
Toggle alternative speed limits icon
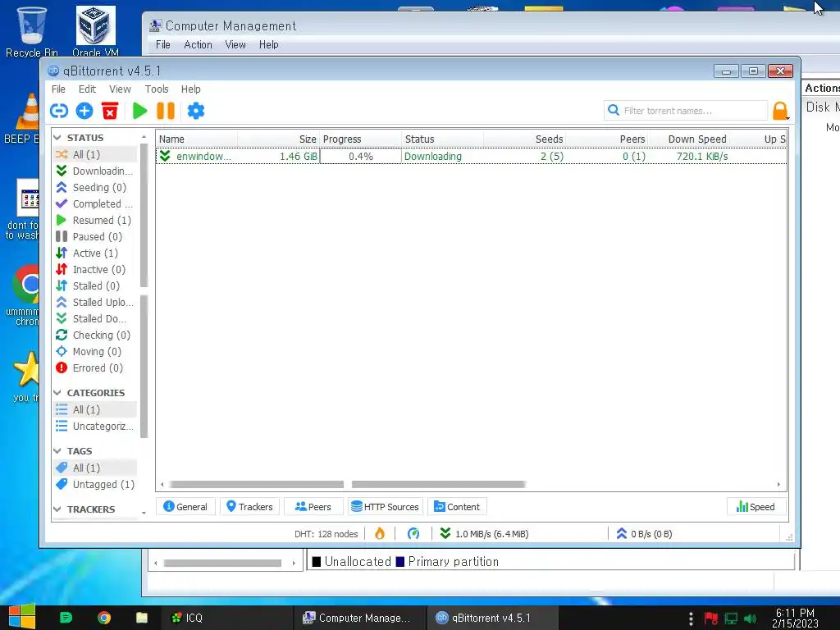pyautogui.click(x=413, y=533)
